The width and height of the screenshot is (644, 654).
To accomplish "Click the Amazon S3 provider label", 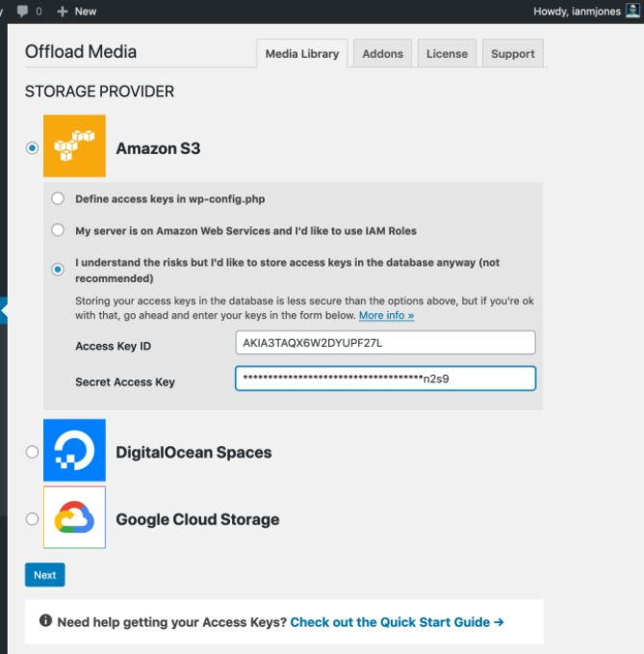I will pos(158,148).
